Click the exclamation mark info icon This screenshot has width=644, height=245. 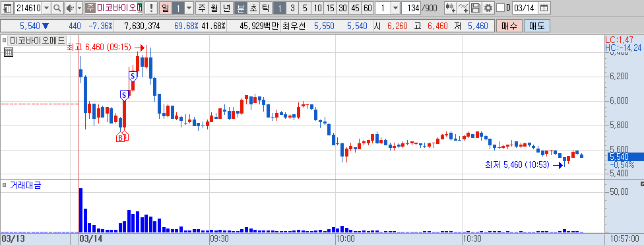click(151, 7)
